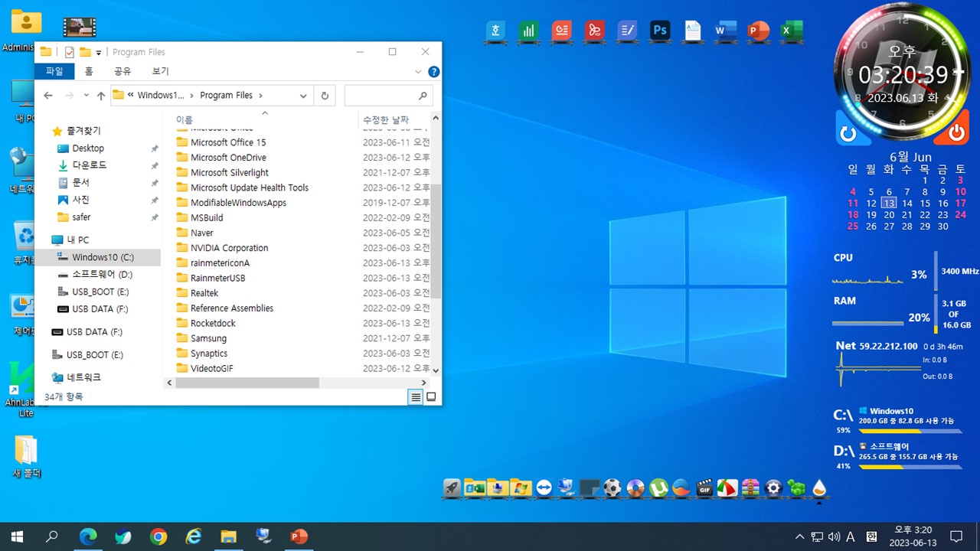Open the notification center icon
Screen dimensions: 980x551
(x=956, y=536)
